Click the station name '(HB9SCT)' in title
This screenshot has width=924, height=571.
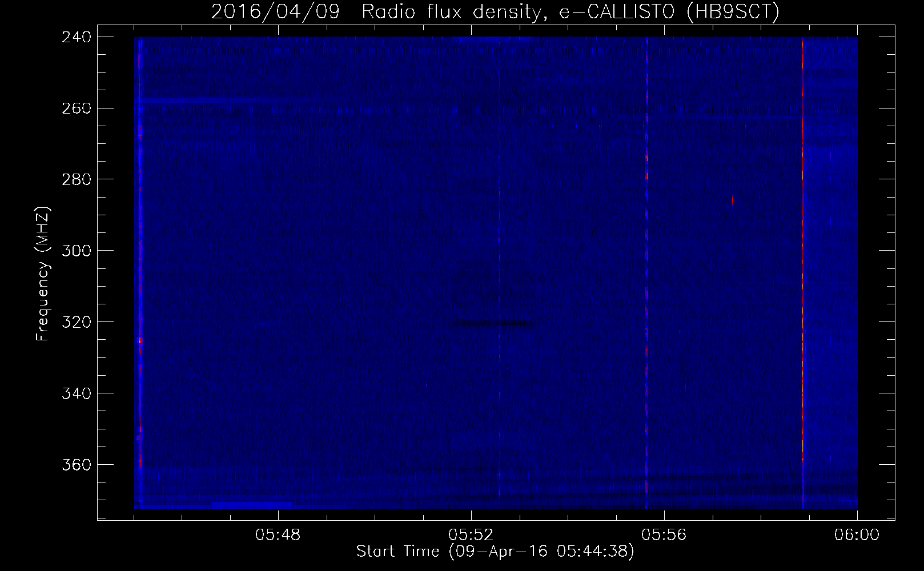point(732,11)
